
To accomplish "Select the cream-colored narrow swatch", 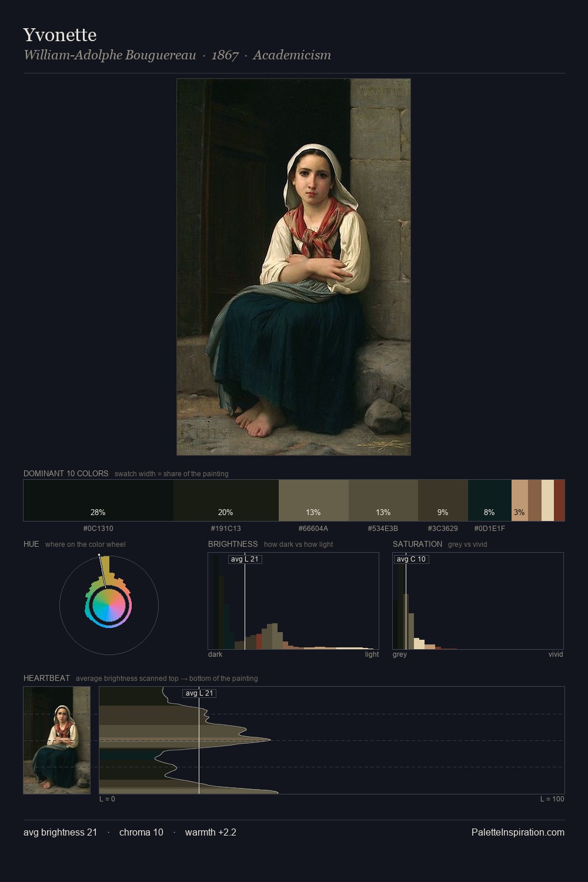I will 547,500.
